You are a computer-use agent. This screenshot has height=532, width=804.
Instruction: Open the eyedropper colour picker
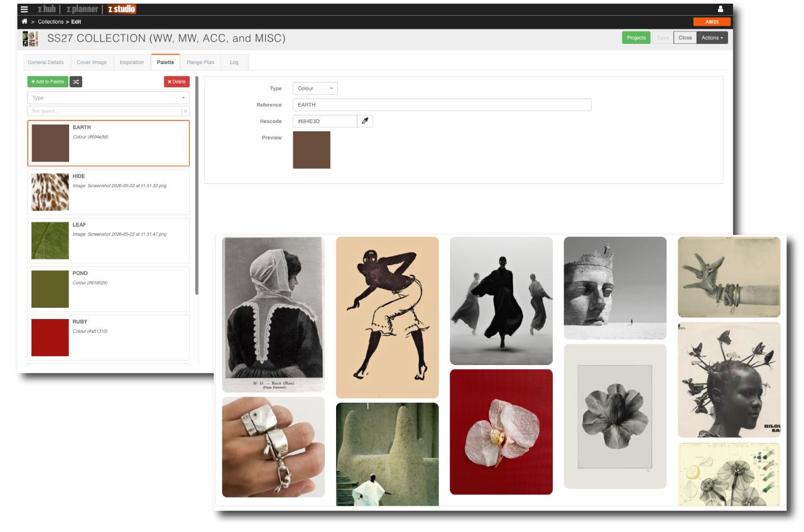click(x=365, y=121)
